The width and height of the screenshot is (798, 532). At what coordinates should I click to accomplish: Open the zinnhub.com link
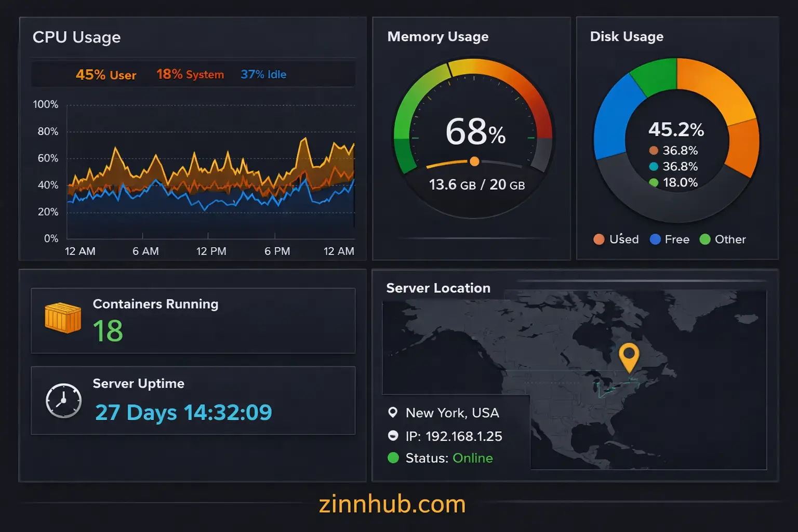[x=392, y=504]
